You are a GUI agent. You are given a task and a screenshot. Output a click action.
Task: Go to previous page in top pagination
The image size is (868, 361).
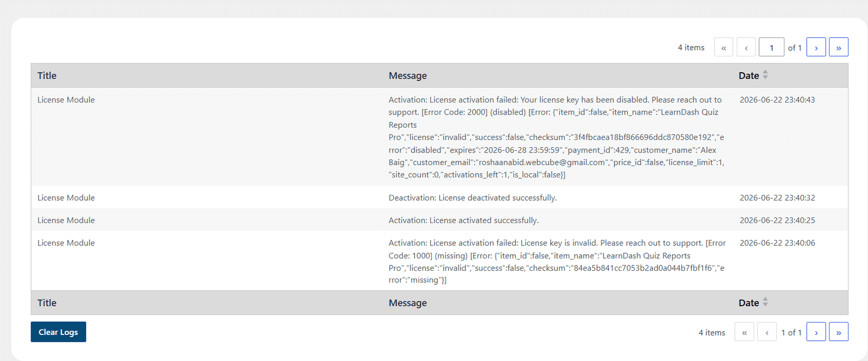pos(746,47)
